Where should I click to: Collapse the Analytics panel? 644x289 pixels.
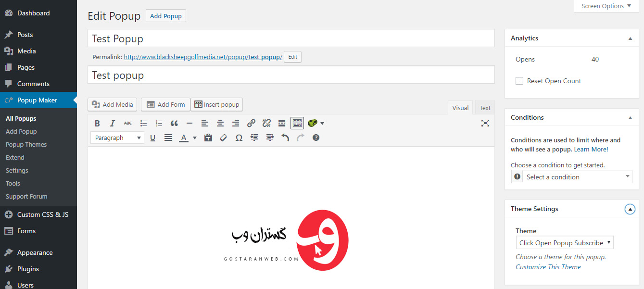(630, 38)
